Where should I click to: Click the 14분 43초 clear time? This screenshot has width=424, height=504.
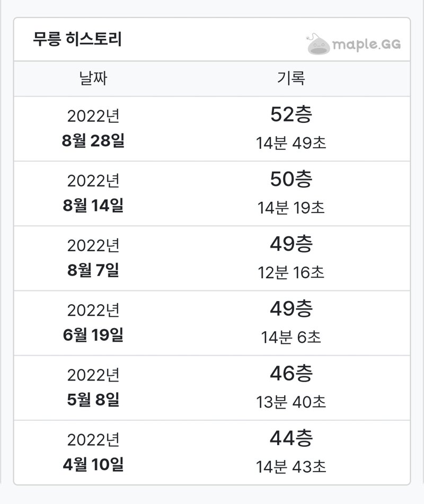click(x=291, y=467)
